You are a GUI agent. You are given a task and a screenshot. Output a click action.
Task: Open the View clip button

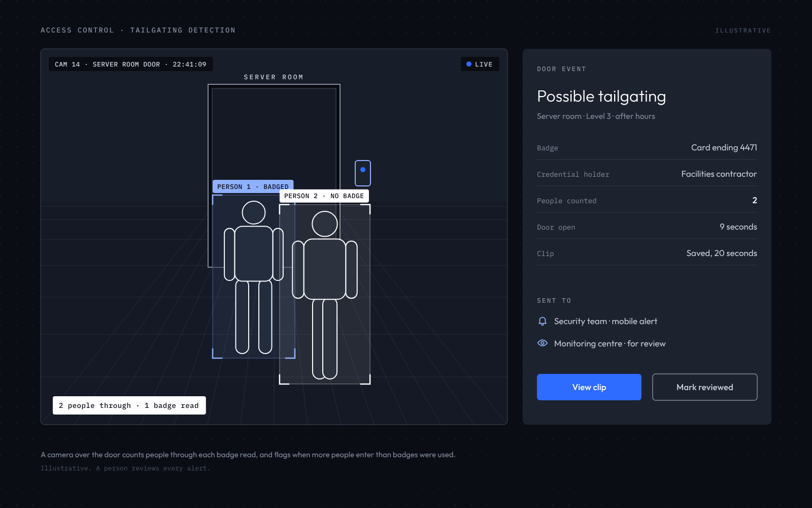(589, 387)
